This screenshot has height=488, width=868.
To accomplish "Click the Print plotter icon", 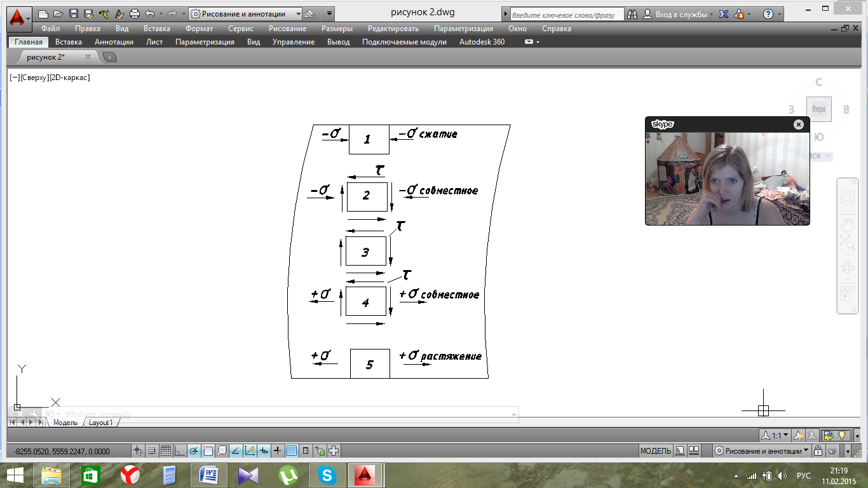I will [x=134, y=13].
